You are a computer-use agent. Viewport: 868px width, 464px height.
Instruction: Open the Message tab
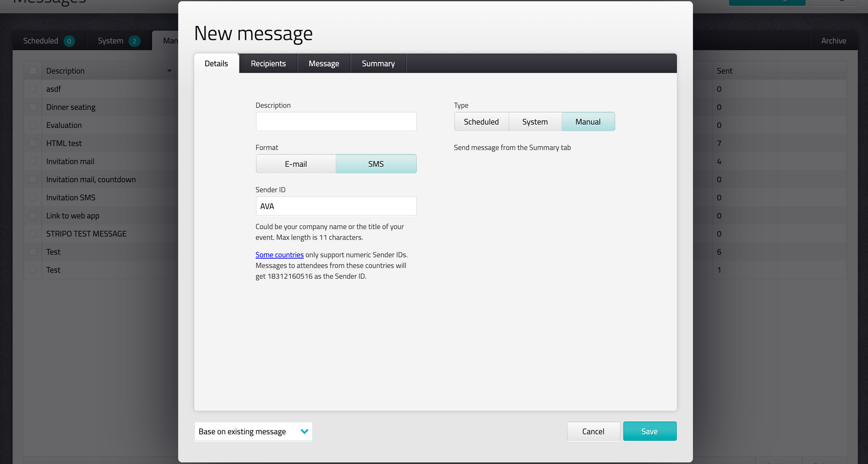324,64
